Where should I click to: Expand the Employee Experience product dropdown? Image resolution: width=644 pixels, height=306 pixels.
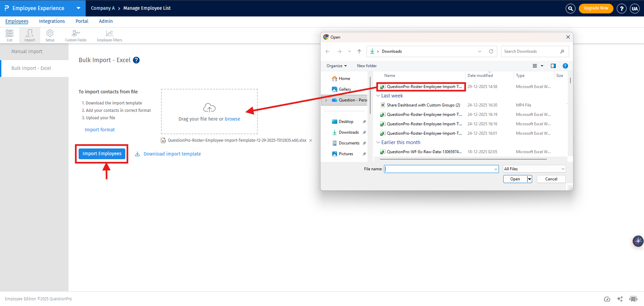pos(78,8)
